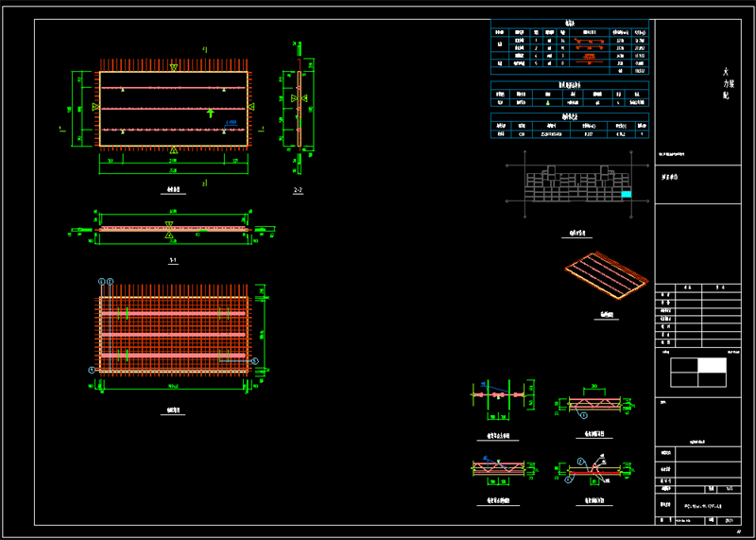Select the white filled quadrant in title block grid
This screenshot has height=540, width=756.
pyautogui.click(x=713, y=365)
